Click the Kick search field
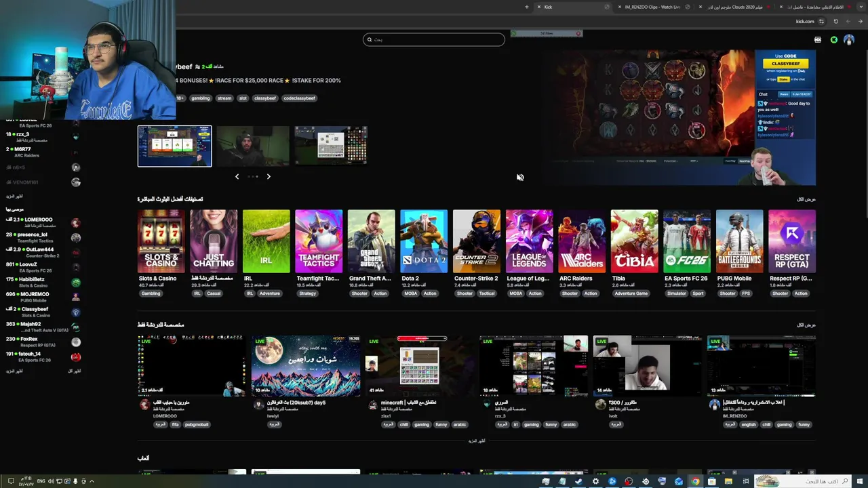The image size is (868, 488). (x=434, y=40)
